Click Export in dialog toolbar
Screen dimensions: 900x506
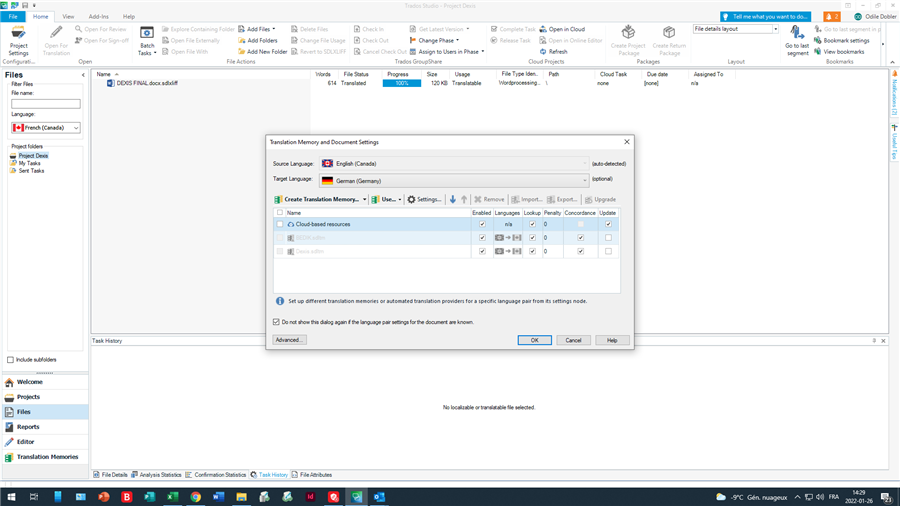562,199
